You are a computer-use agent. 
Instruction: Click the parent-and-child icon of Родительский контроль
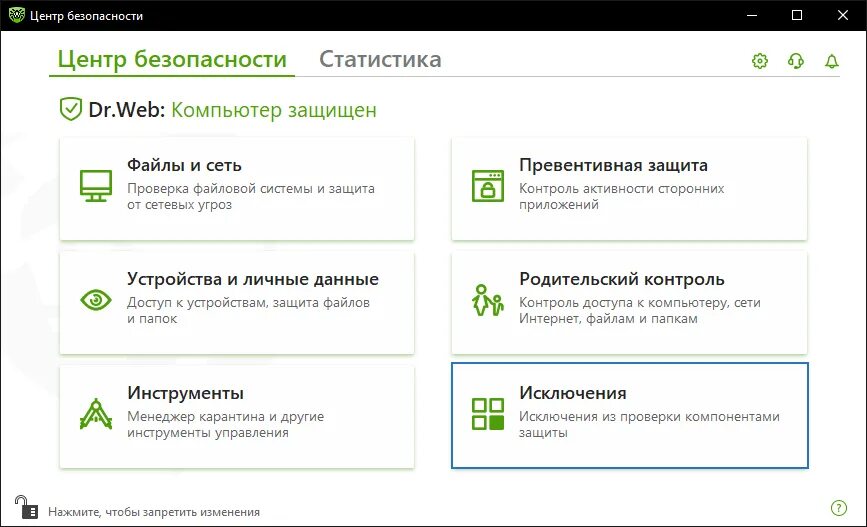[x=488, y=300]
